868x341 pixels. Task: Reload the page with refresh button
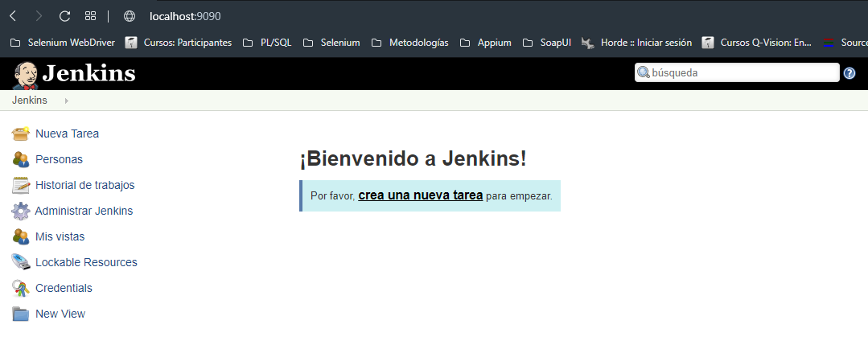click(65, 16)
